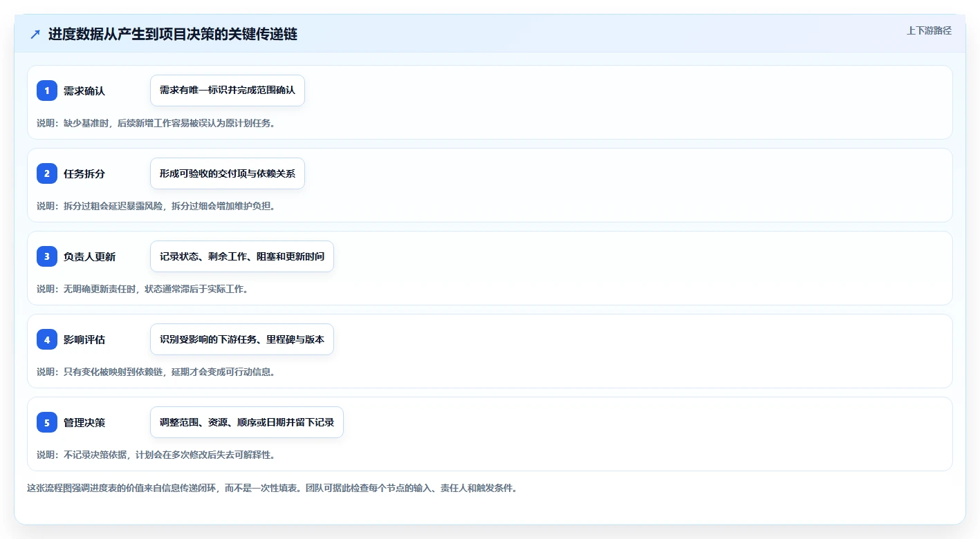Click the 管理决策 step label

(84, 422)
